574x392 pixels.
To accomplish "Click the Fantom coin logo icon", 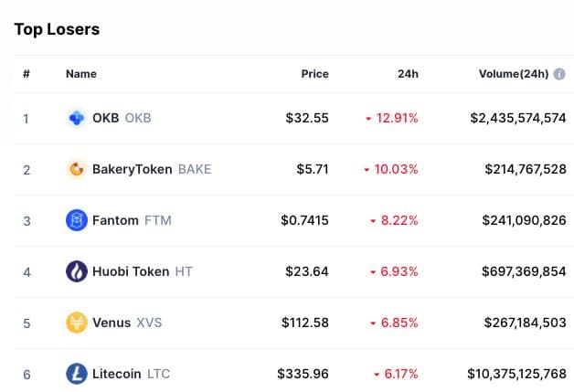I will 77,220.
